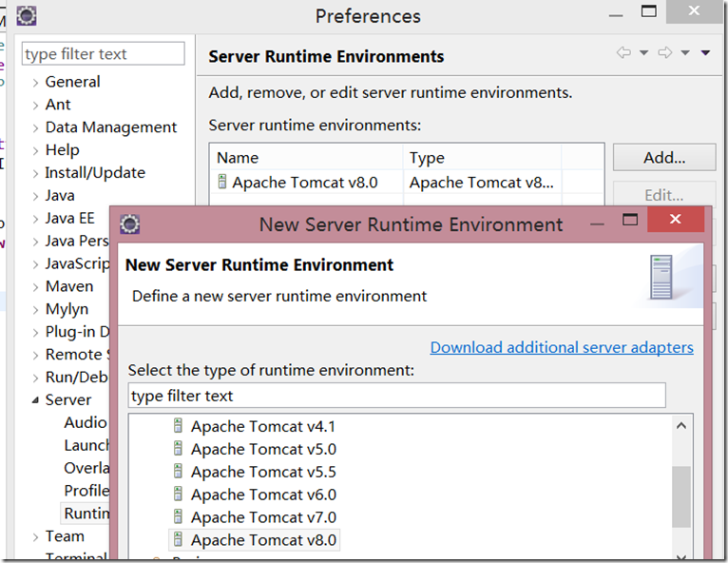The height and width of the screenshot is (563, 728).
Task: Select Apache Tomcat v4.1 runtime type
Action: 263,426
